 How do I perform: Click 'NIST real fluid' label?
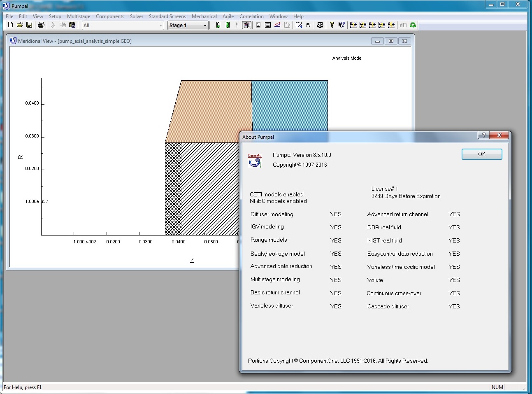tap(384, 240)
